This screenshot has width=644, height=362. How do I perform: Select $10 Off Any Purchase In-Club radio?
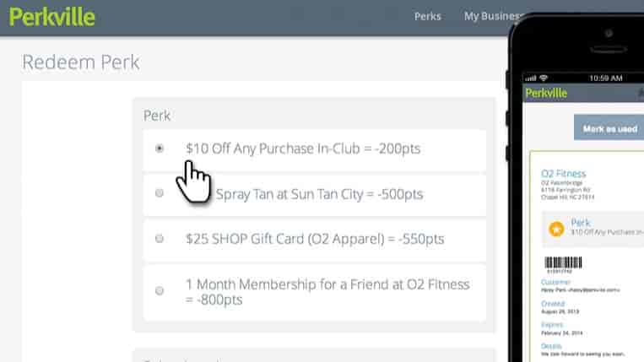(160, 149)
